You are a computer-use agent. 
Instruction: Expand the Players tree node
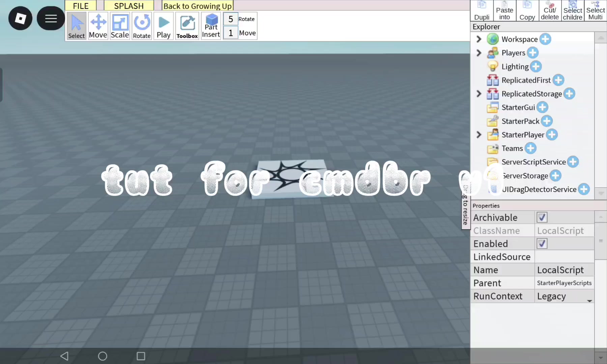(479, 53)
